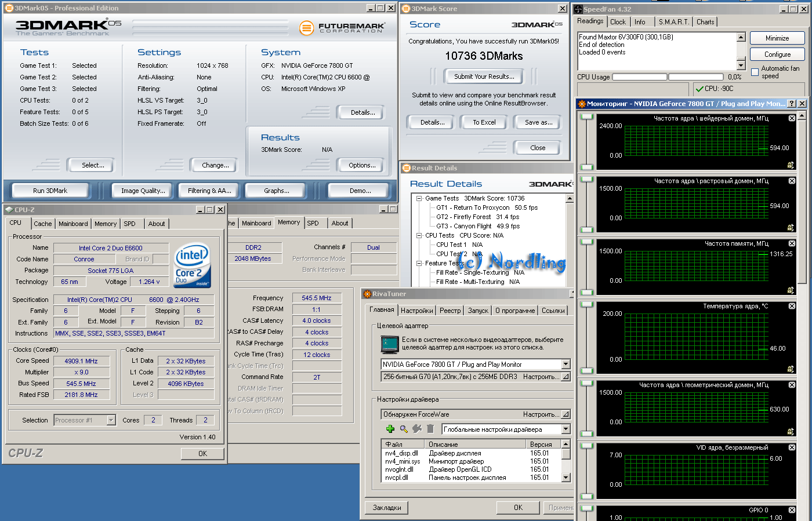The width and height of the screenshot is (812, 521).
Task: Switch to the Реестр tab in RivaTuner
Action: coord(450,311)
